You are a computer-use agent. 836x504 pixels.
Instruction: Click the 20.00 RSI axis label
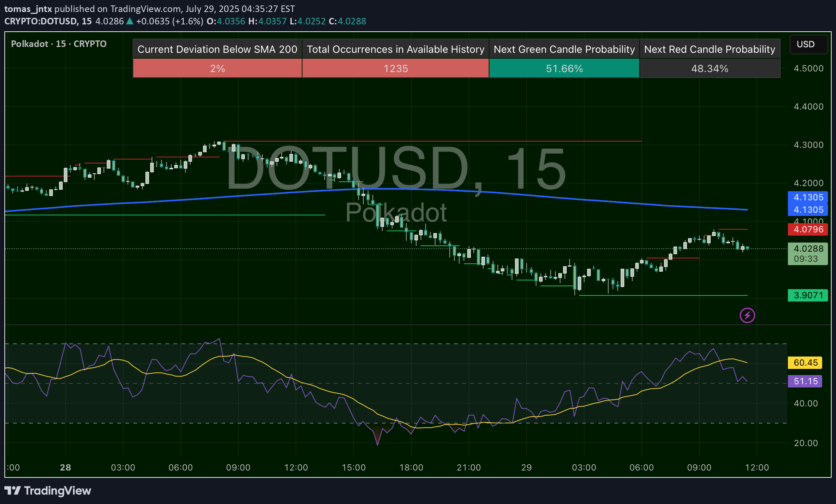tap(806, 443)
